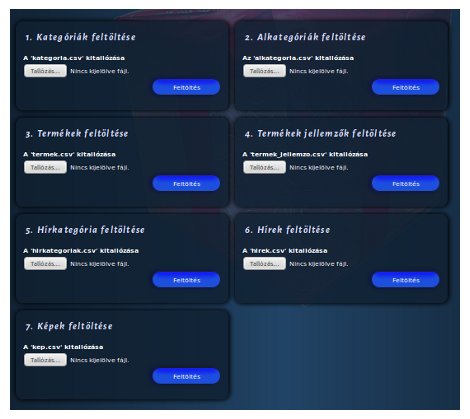The height and width of the screenshot is (419, 470).
Task: Click Tallózás button for kategoria.csv
Action: click(x=45, y=71)
